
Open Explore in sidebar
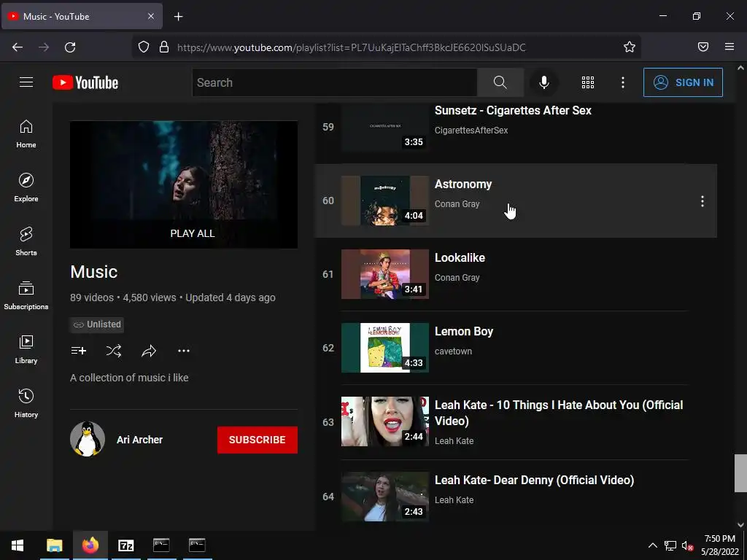[x=26, y=187]
